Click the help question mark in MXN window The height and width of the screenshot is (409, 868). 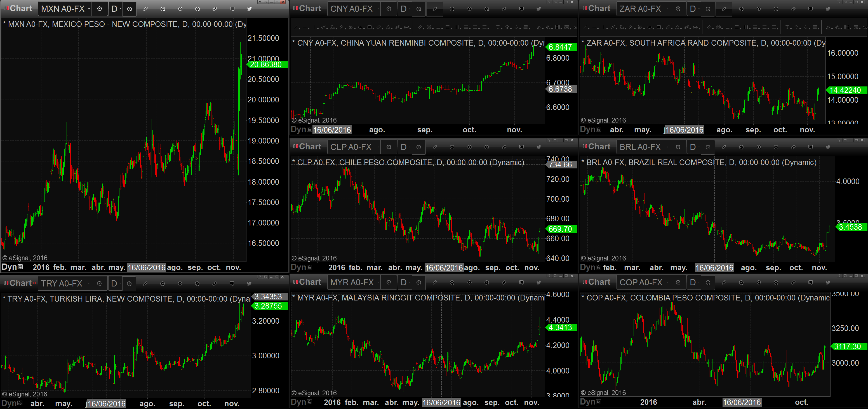[x=260, y=2]
